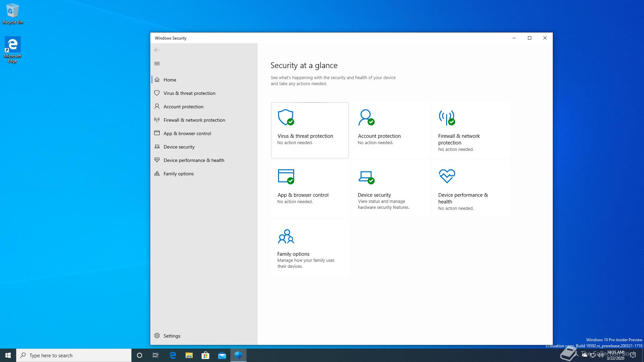Open the notification Action Center icon

tap(633, 355)
